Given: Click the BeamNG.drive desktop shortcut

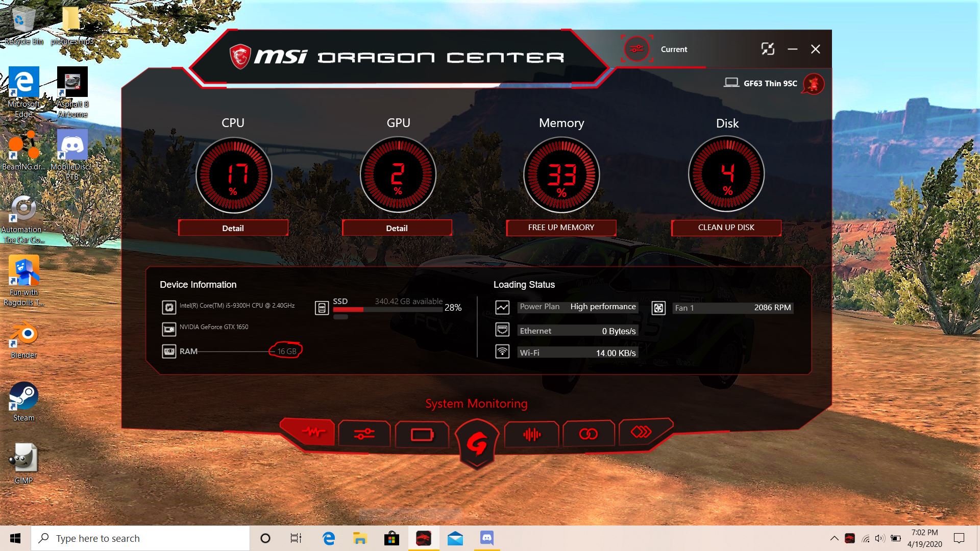Looking at the screenshot, I should [23, 151].
